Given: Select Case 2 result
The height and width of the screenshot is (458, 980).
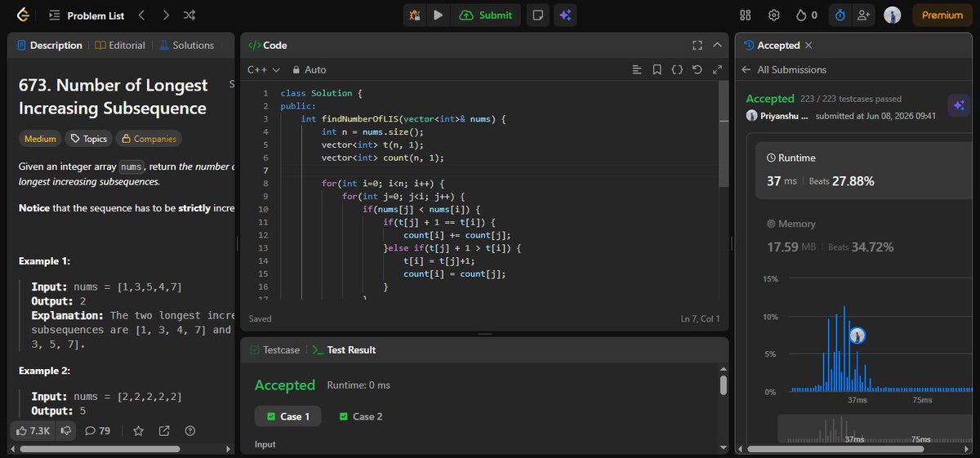Looking at the screenshot, I should coord(360,416).
